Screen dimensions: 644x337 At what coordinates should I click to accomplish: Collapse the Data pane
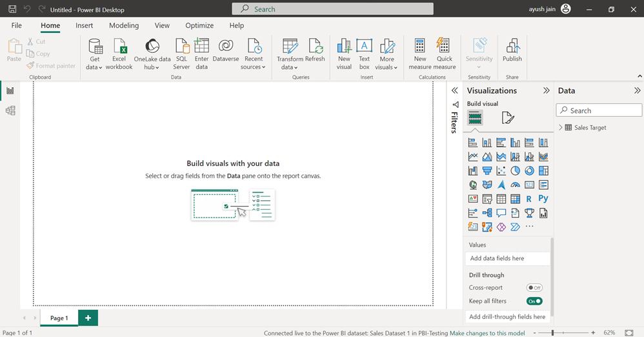(637, 90)
